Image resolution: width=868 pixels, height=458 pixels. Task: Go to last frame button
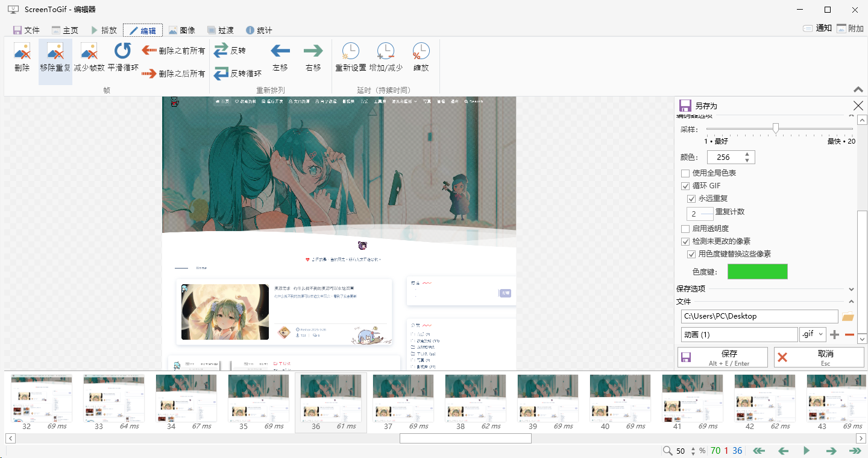point(855,451)
